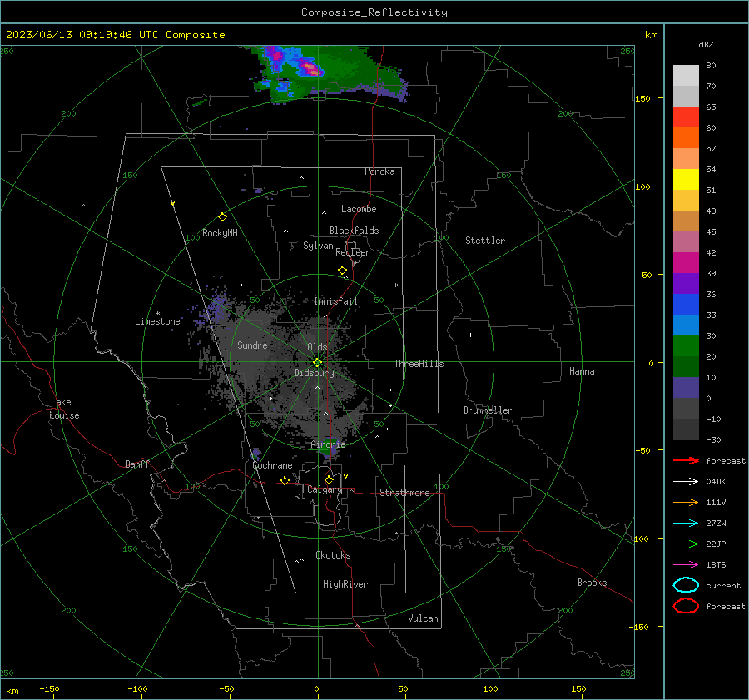Click the white 04DK arrow icon
Image resolution: width=749 pixels, height=700 pixels.
pyautogui.click(x=686, y=481)
